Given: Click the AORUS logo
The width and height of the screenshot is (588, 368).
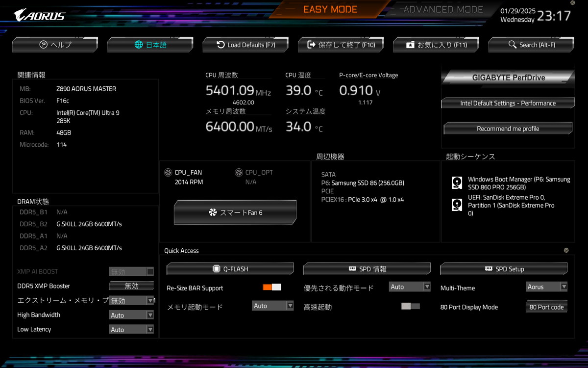Looking at the screenshot, I should tap(40, 14).
